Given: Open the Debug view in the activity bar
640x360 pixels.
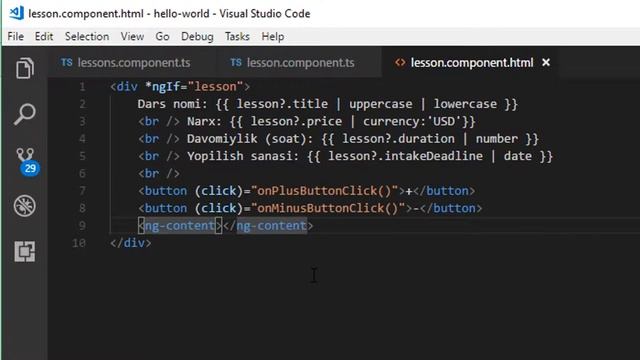Looking at the screenshot, I should pos(24,206).
